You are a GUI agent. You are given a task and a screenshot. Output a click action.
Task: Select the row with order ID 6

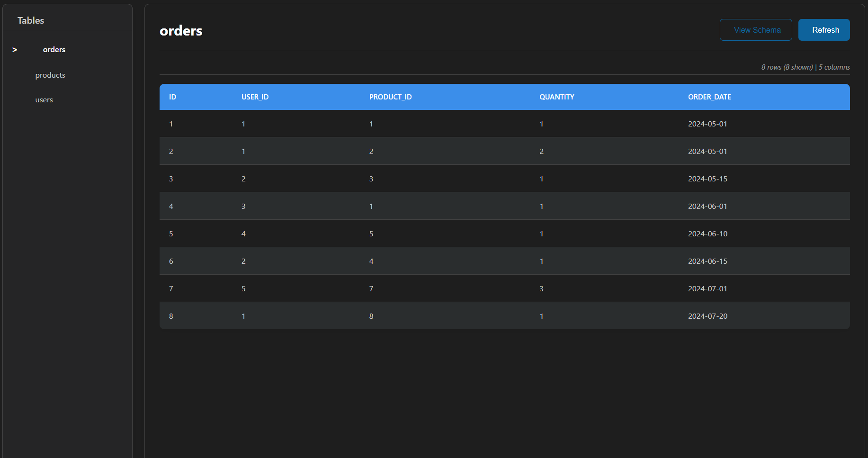[x=426, y=261]
